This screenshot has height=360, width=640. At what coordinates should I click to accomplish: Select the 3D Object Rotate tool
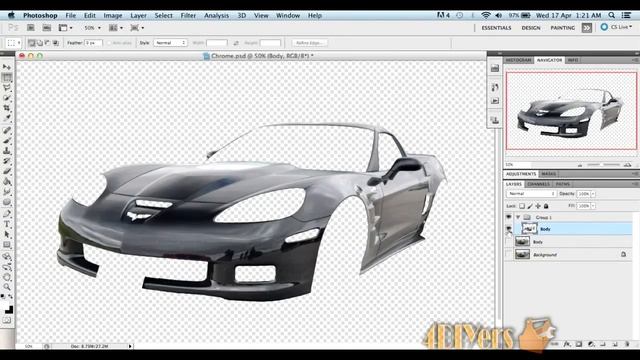click(x=7, y=257)
